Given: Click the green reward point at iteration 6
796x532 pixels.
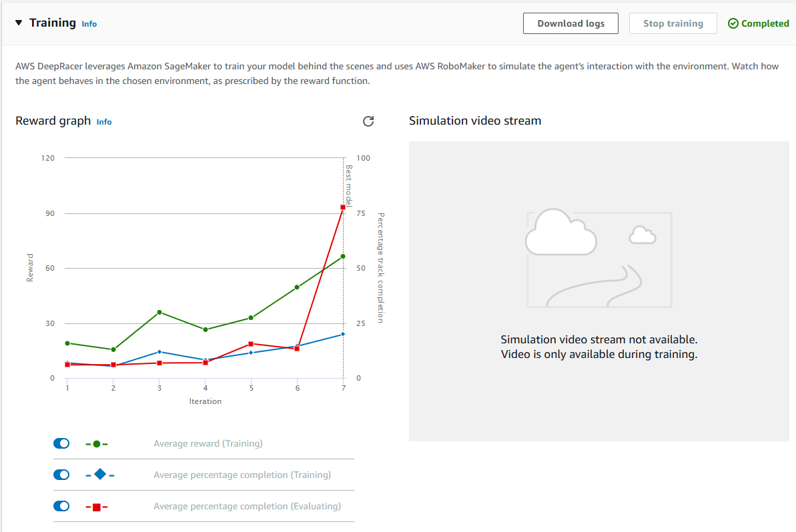Looking at the screenshot, I should coord(297,287).
